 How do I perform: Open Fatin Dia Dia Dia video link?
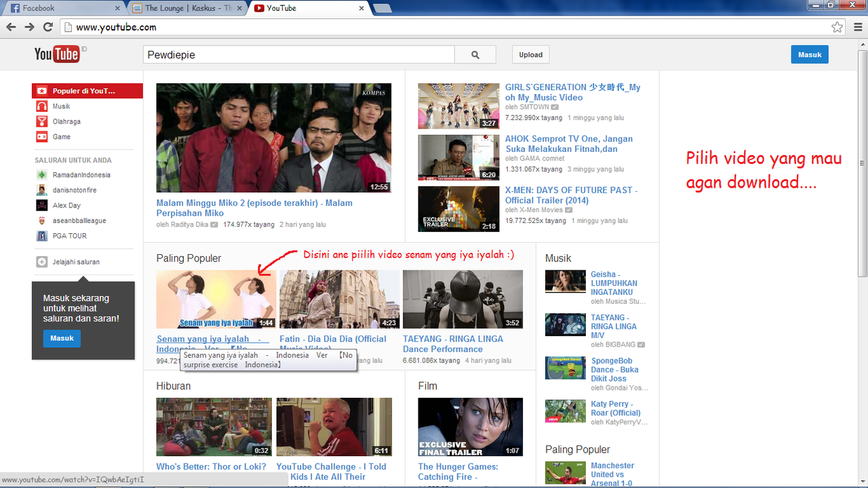[333, 344]
